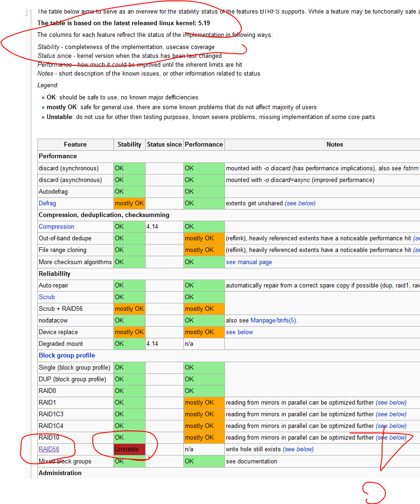Viewport: 420px width, 504px height.
Task: Click 'Out-of-band dedupe' feature cell
Action: point(75,238)
